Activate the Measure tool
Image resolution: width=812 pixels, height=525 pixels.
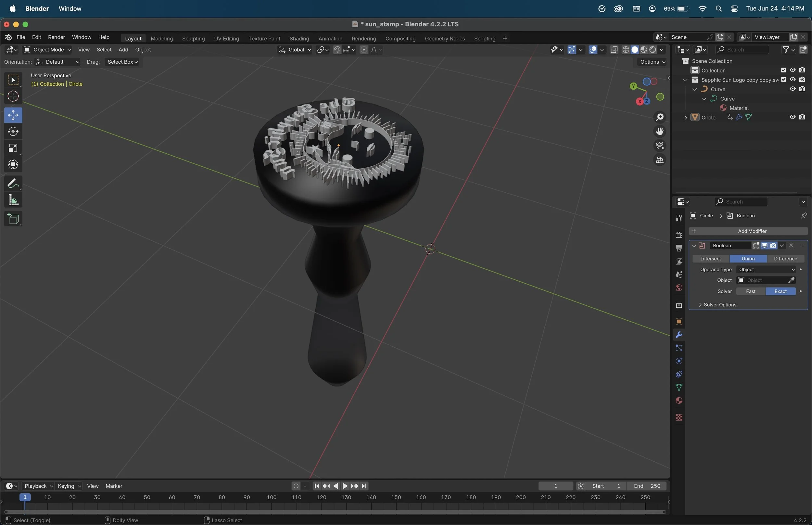click(x=13, y=200)
